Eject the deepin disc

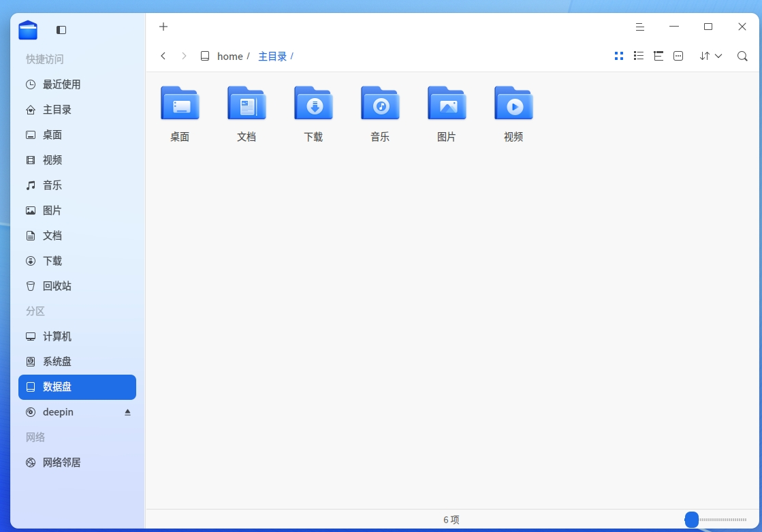coord(127,412)
